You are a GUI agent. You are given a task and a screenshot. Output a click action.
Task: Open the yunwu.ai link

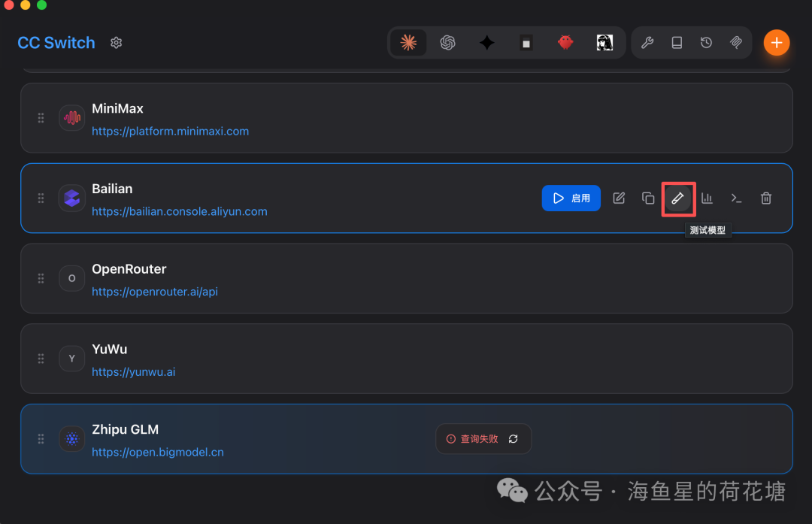click(x=134, y=372)
